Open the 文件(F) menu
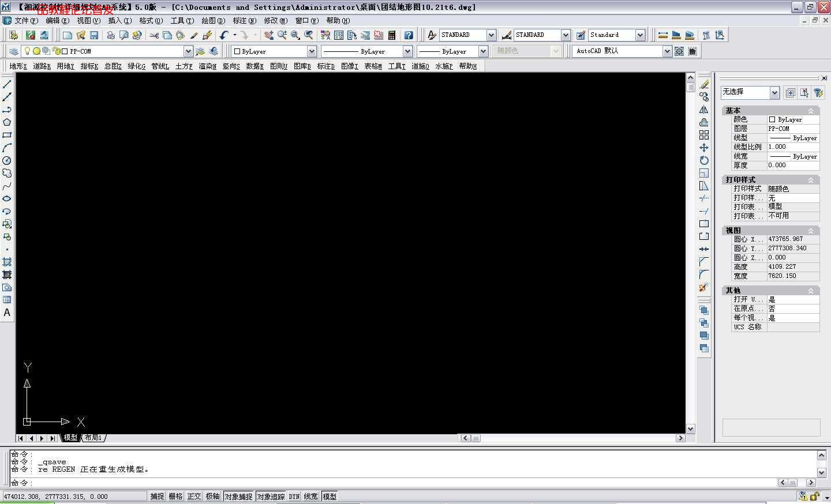The image size is (831, 504). (26, 21)
